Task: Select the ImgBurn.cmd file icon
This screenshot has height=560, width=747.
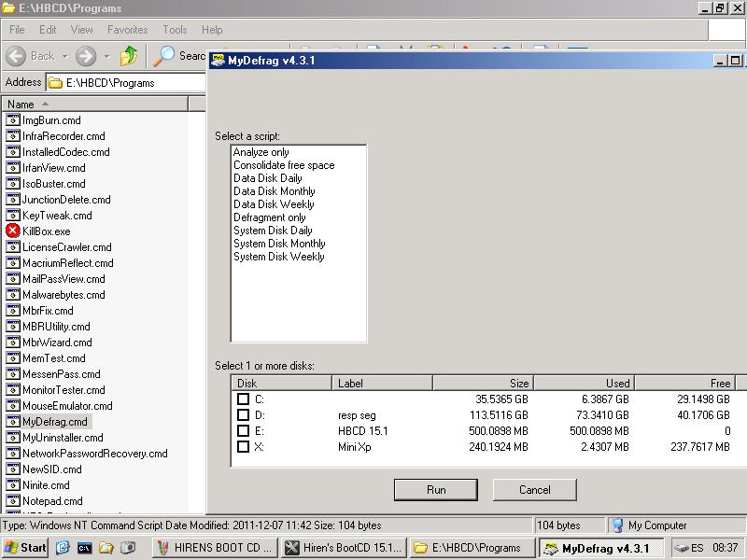Action: pyautogui.click(x=13, y=120)
